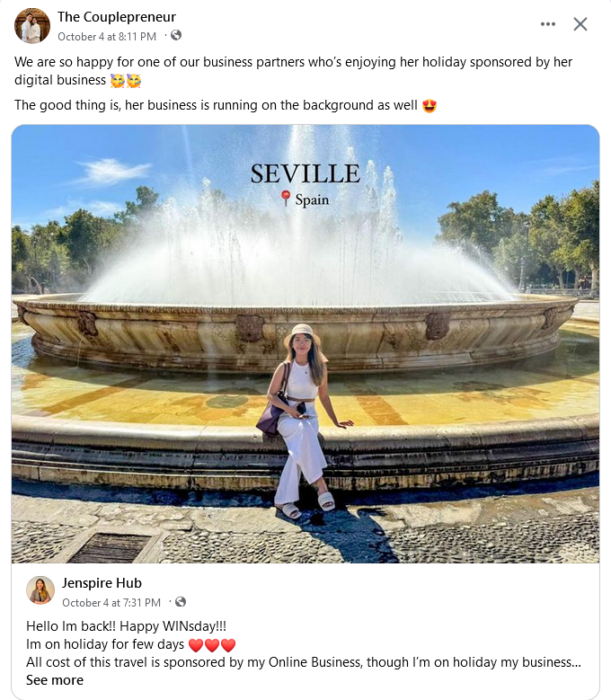Click the SEVILLE title on the photo
Image resolution: width=611 pixels, height=700 pixels.
click(305, 173)
